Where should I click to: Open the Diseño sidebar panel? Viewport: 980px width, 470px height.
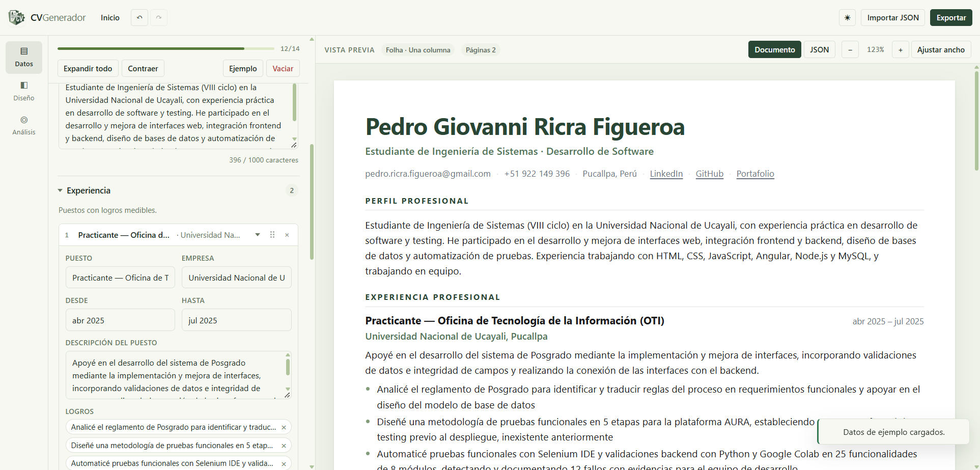coord(24,91)
